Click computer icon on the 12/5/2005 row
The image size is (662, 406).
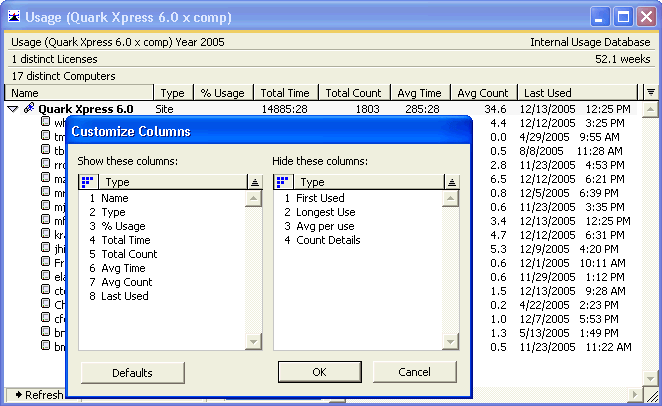[45, 191]
